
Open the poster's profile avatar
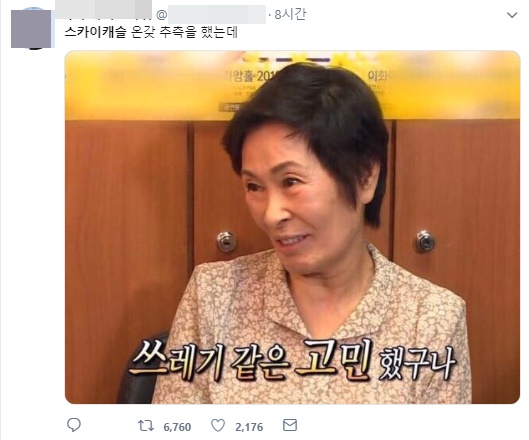(x=31, y=29)
